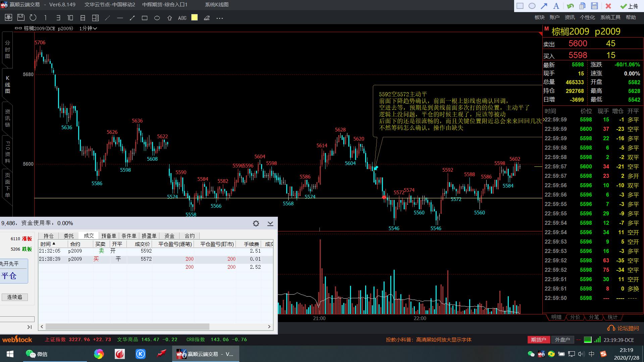Screen dimensions: 644x362
Task: Click the circular refresh icon in chart toolbar
Action: (33, 18)
